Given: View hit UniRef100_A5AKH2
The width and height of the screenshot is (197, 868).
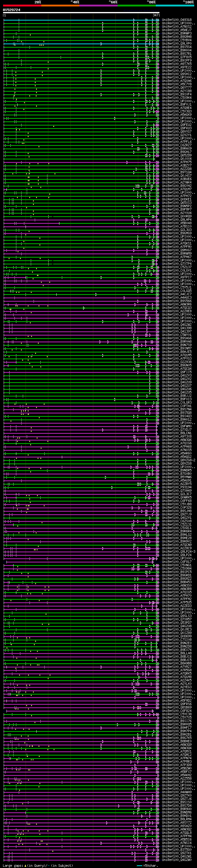Looking at the screenshot, I should [177, 775].
